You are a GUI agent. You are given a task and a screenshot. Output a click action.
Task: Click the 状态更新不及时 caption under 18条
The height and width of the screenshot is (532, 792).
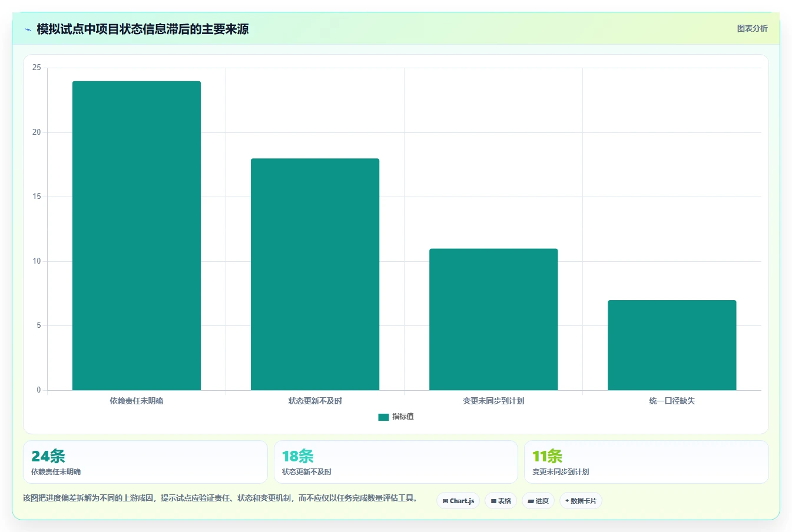(x=307, y=472)
